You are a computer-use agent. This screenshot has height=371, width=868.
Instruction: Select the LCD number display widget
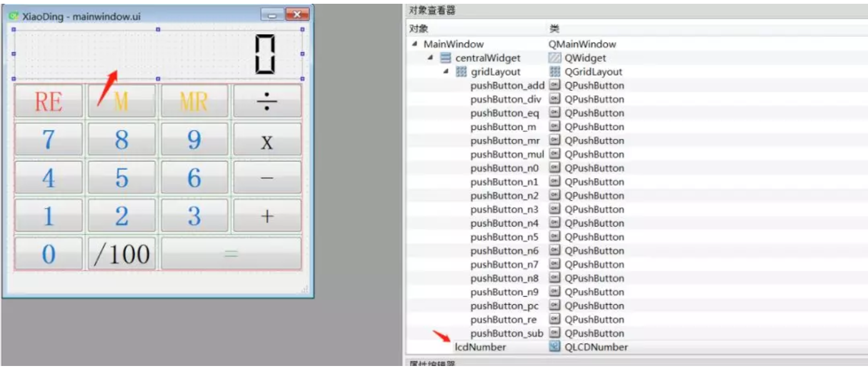157,54
